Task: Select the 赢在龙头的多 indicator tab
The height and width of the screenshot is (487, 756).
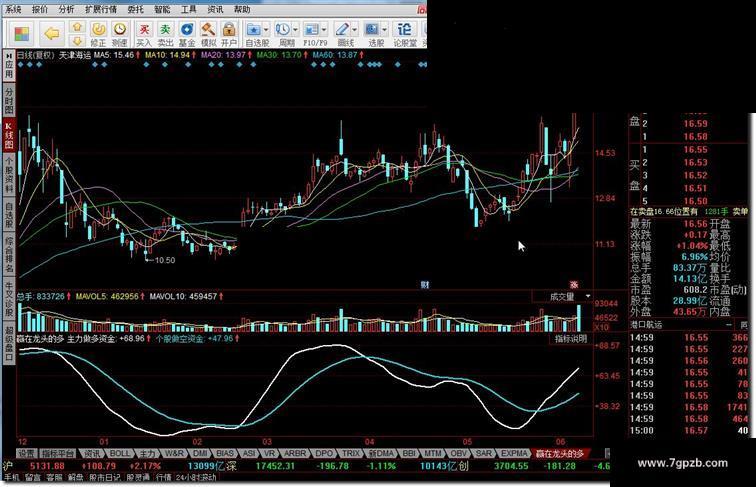Action: click(559, 453)
